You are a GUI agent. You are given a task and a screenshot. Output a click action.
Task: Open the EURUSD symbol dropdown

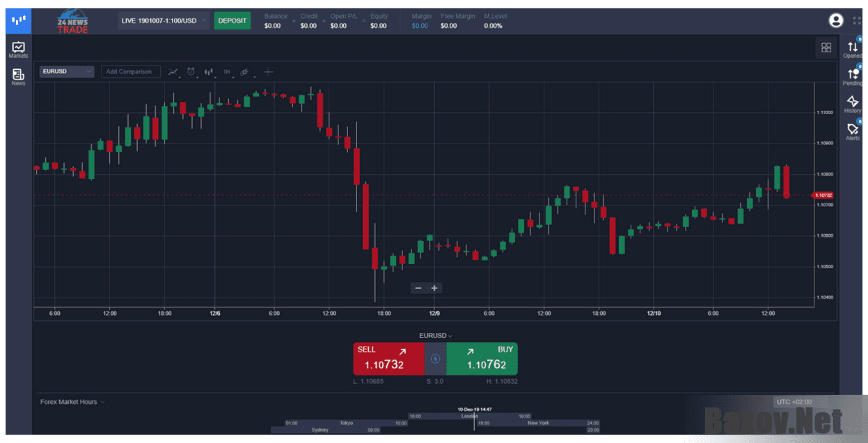[x=66, y=71]
